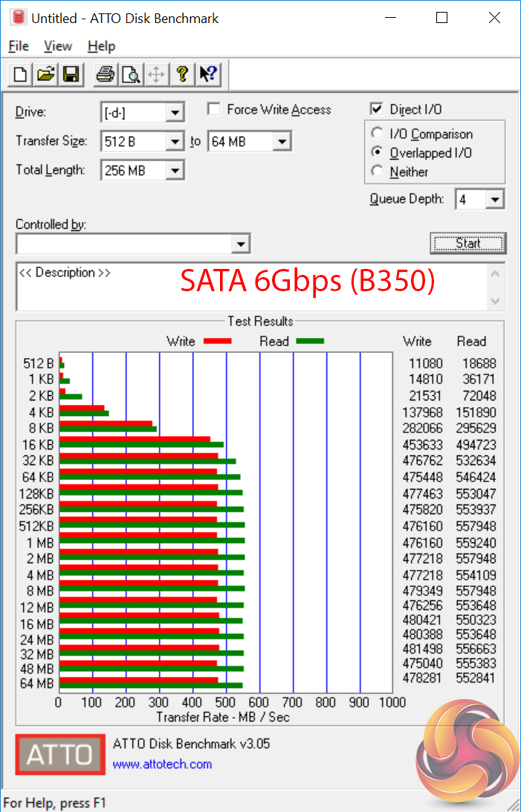Click the 512 B row label

39,363
